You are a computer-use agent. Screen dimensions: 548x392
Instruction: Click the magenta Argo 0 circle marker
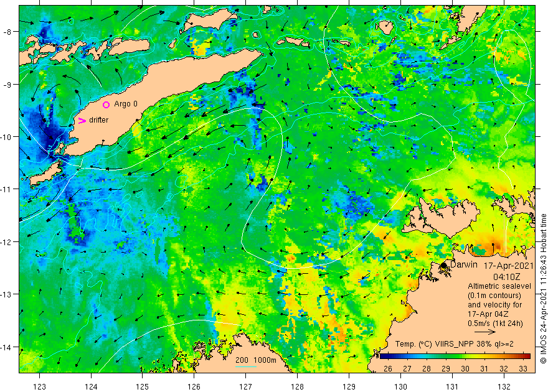coord(106,105)
